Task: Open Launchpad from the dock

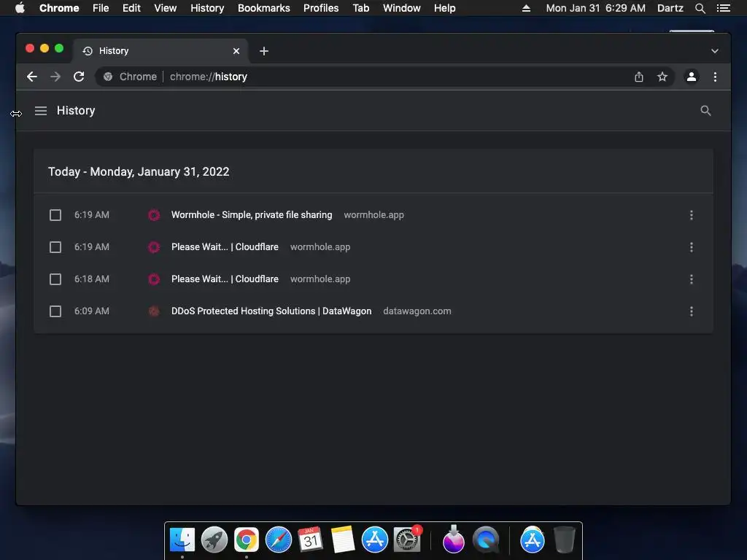Action: 214,540
